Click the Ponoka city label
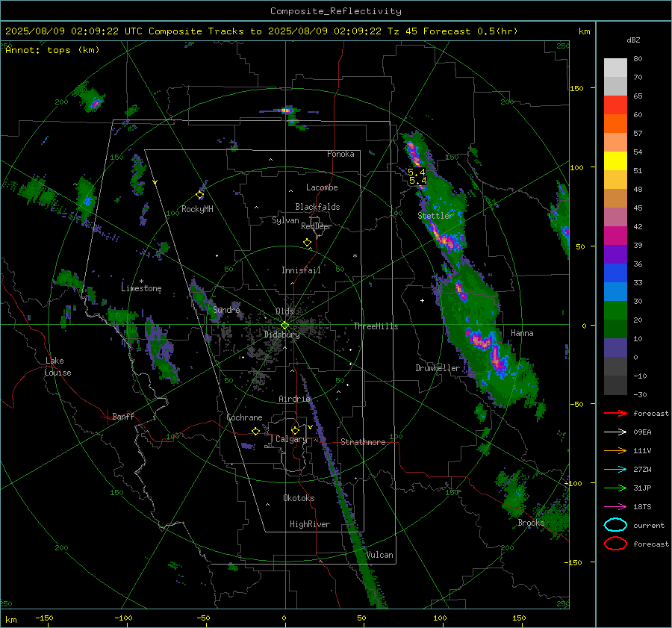The image size is (672, 628). [340, 154]
